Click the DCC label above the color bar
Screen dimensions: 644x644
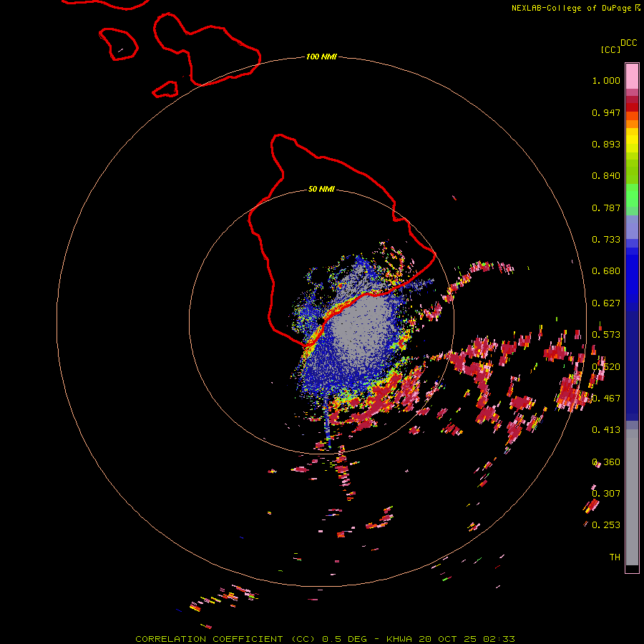[x=629, y=43]
